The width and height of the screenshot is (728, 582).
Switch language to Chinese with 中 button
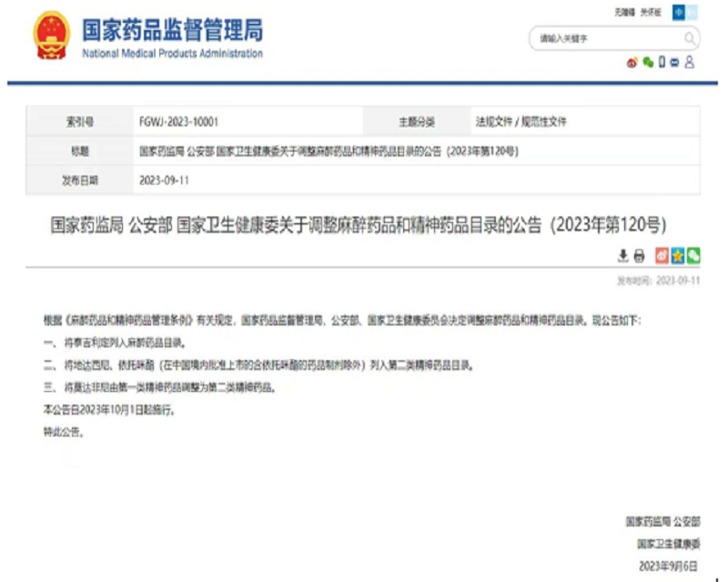click(679, 12)
